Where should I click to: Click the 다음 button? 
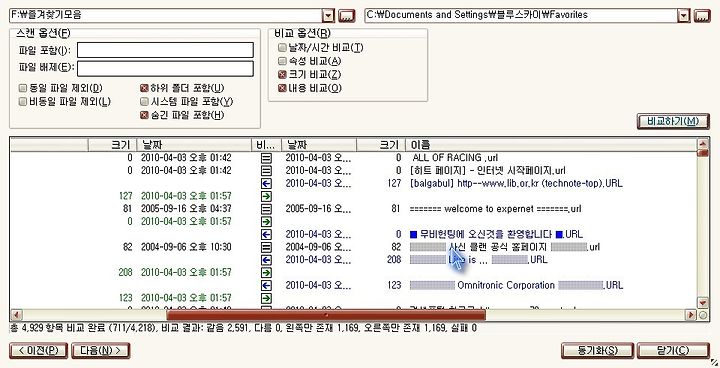(x=101, y=351)
